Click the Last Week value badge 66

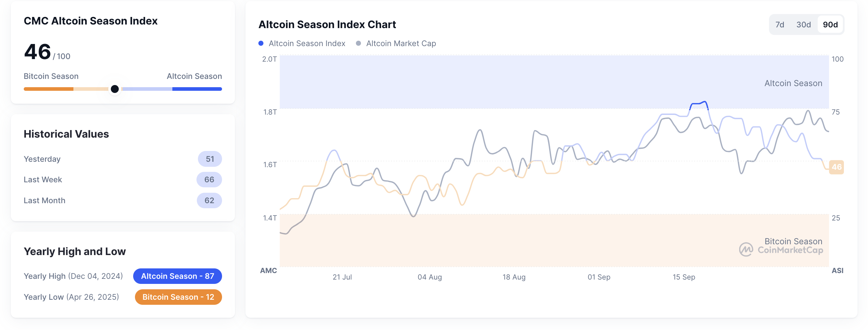pyautogui.click(x=209, y=180)
